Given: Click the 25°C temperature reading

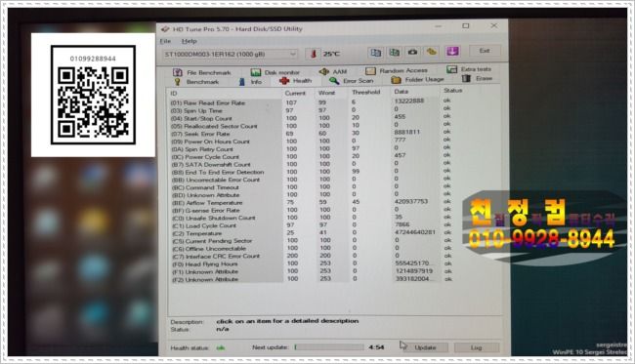Looking at the screenshot, I should (x=331, y=54).
